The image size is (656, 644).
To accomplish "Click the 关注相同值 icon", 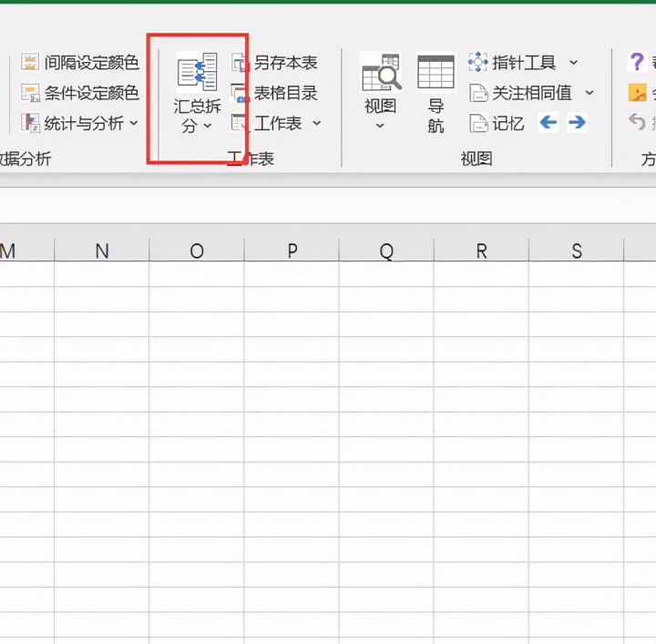I will coord(478,93).
